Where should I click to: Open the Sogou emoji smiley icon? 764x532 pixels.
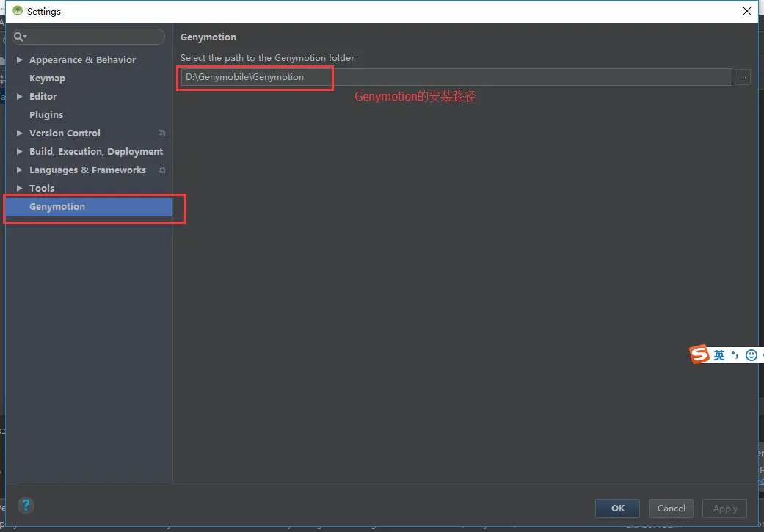(752, 355)
